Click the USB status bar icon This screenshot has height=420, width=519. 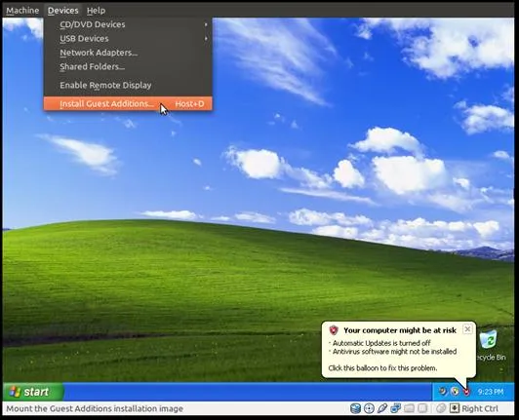tap(382, 408)
